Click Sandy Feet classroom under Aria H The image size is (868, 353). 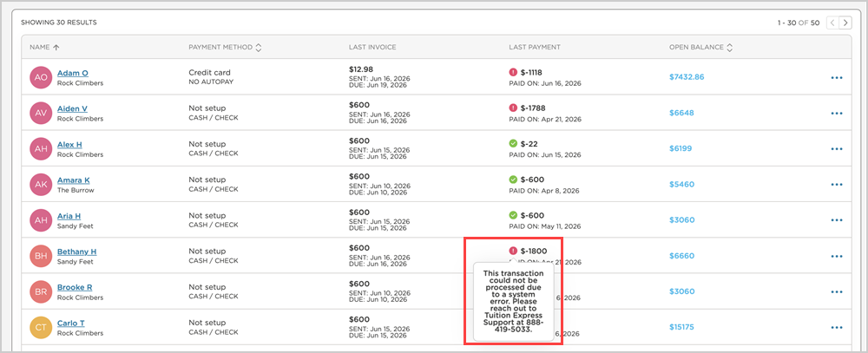(76, 226)
